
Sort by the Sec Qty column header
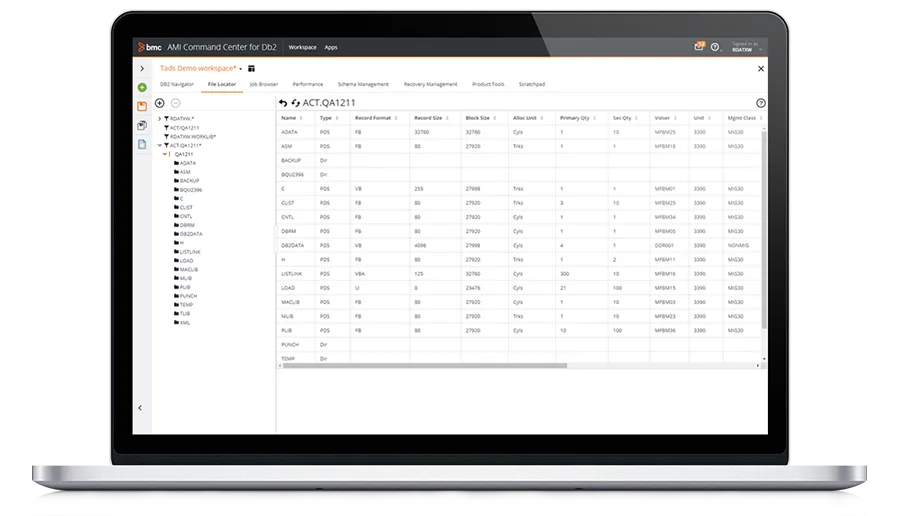point(622,118)
